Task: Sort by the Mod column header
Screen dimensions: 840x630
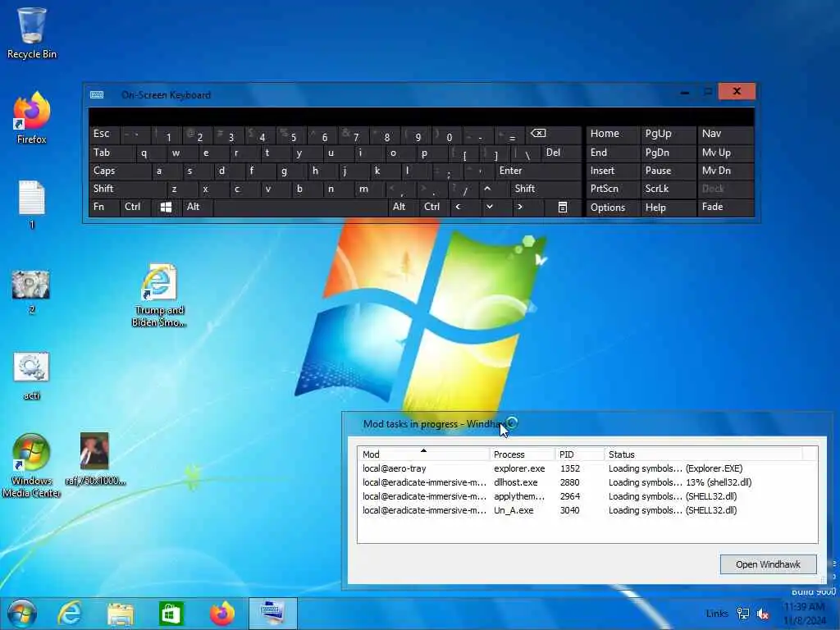Action: (x=423, y=454)
